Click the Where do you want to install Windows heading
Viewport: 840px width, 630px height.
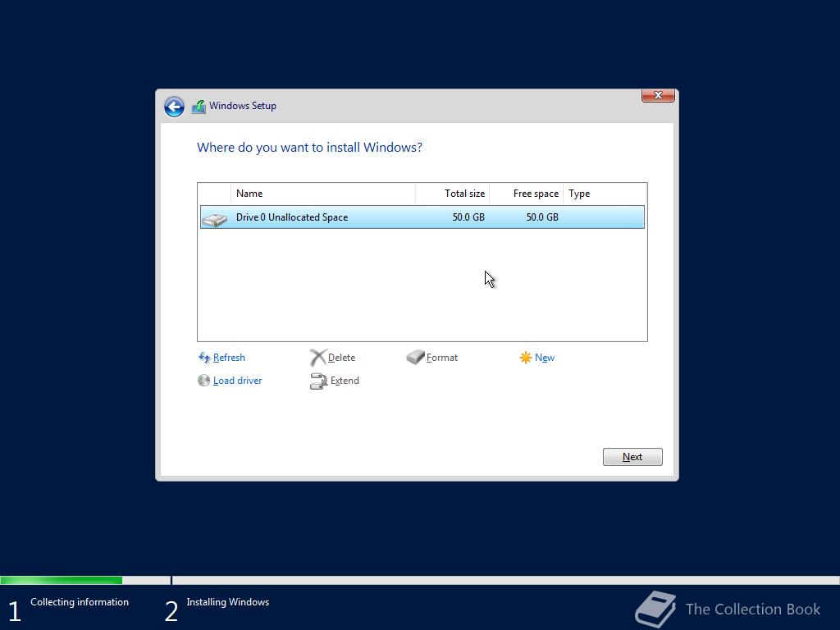[x=309, y=148]
